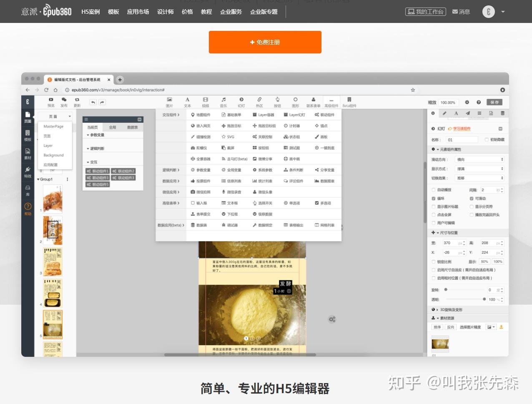The height and width of the screenshot is (404, 532).
Task: Open the 帮助 help sidebar item
Action: coord(28,209)
